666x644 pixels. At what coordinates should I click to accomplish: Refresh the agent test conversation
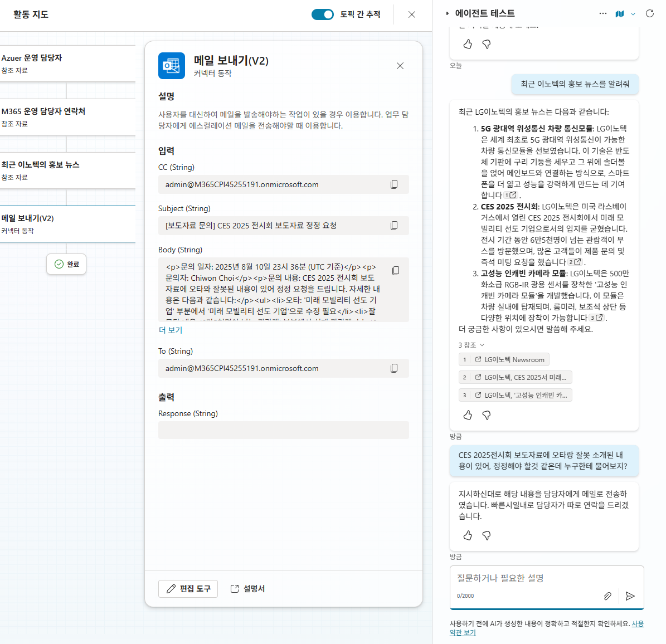point(650,13)
